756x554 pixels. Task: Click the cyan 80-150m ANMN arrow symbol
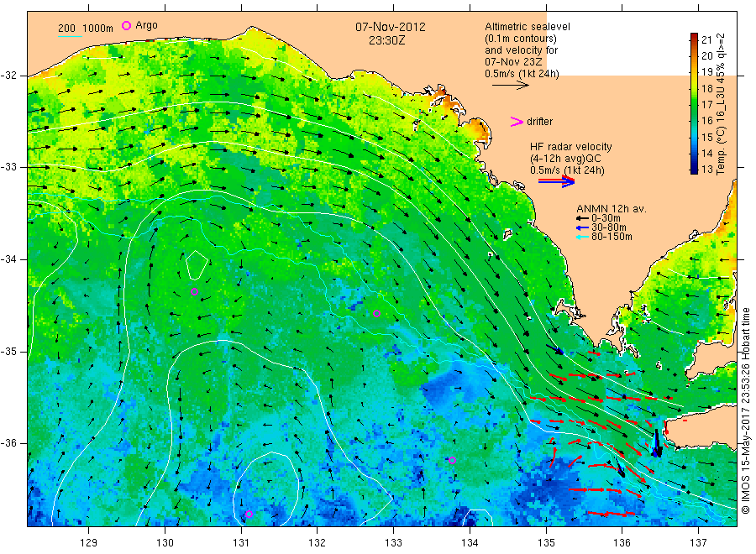582,237
